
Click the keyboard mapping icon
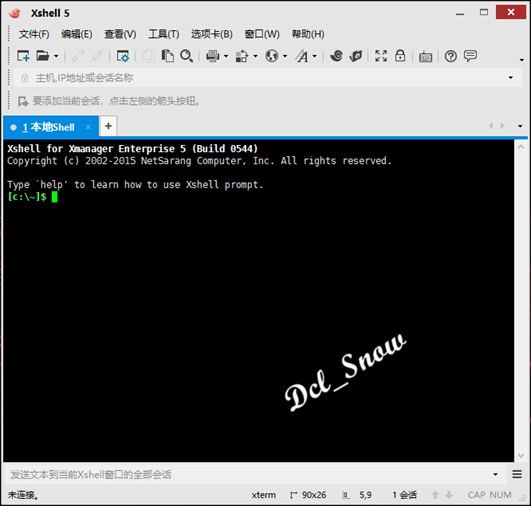[425, 57]
